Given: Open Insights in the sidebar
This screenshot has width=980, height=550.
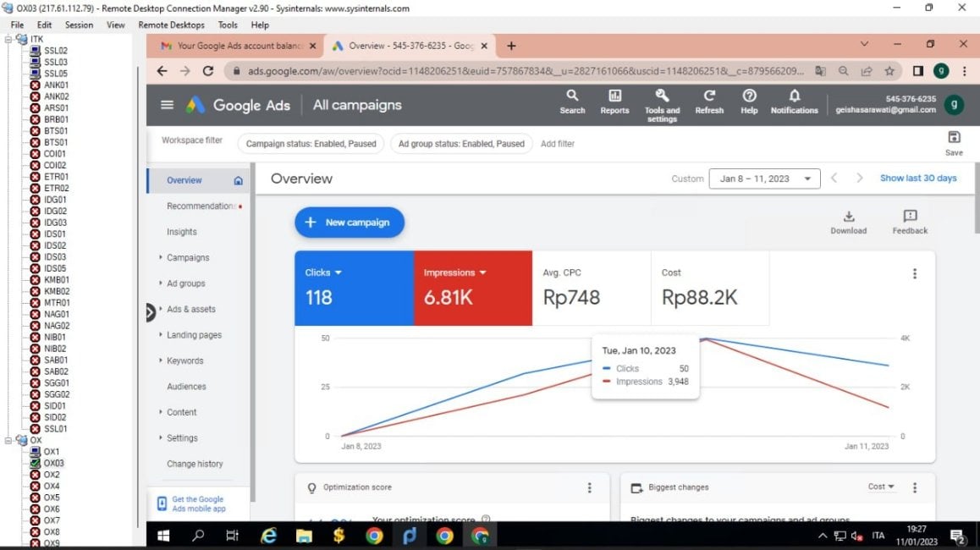Looking at the screenshot, I should (x=181, y=232).
